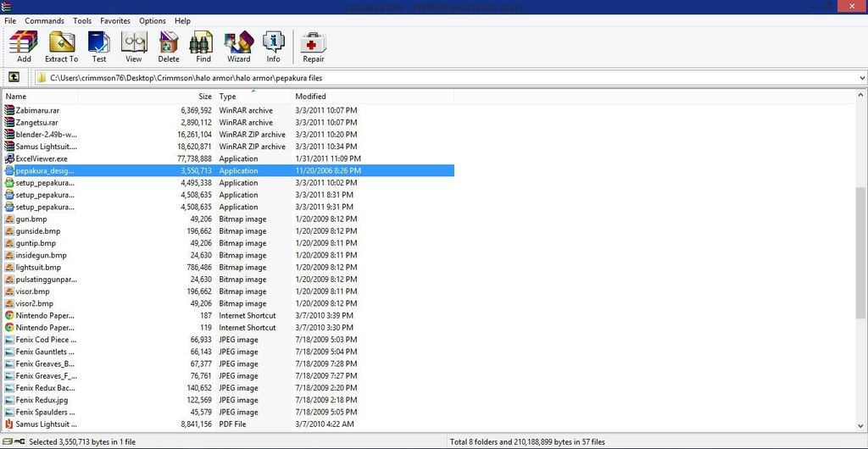The image size is (868, 449).
Task: Open the Options menu
Action: [153, 21]
